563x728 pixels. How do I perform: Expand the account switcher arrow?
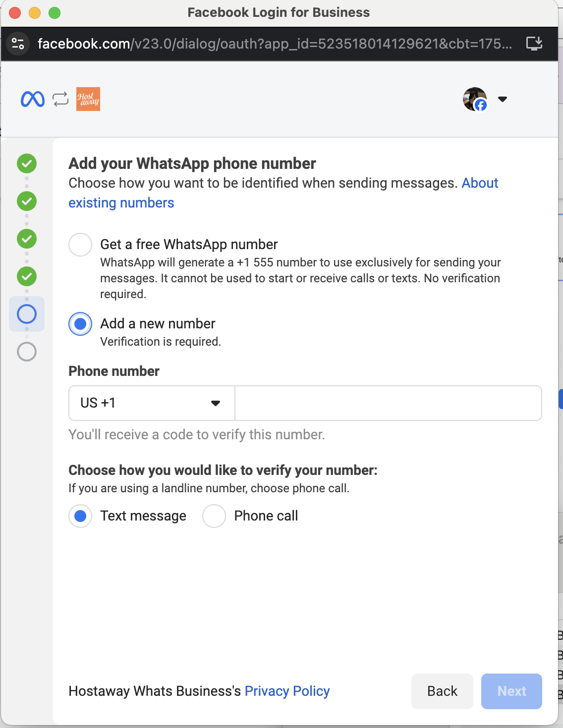[503, 99]
